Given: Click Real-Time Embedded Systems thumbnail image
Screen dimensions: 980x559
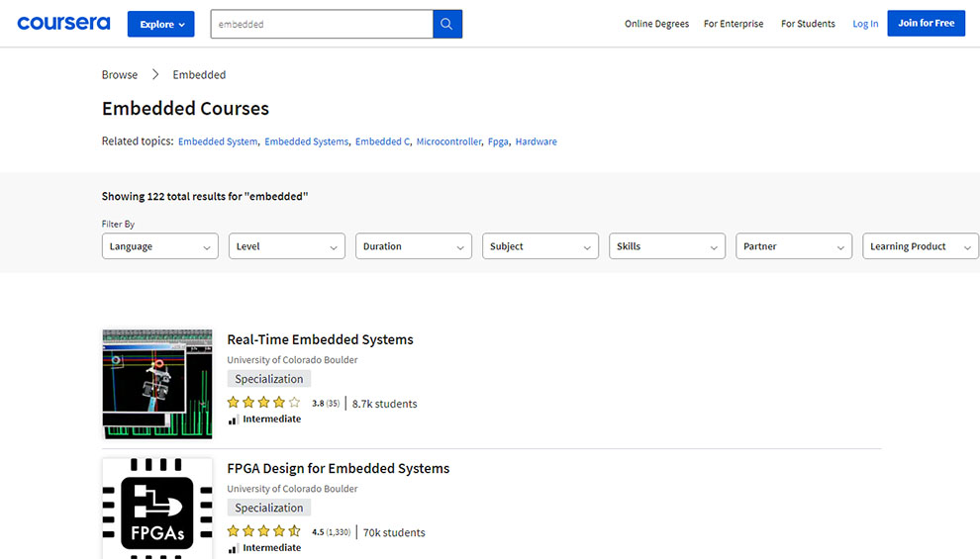Looking at the screenshot, I should click(x=156, y=384).
